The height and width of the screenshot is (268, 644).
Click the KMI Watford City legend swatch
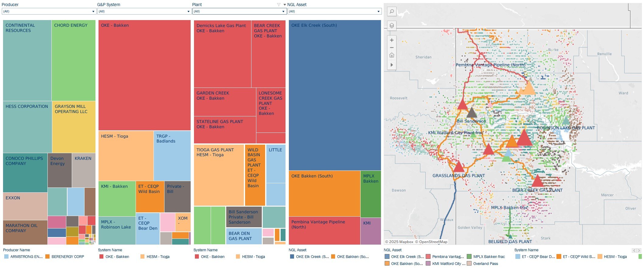click(x=428, y=263)
